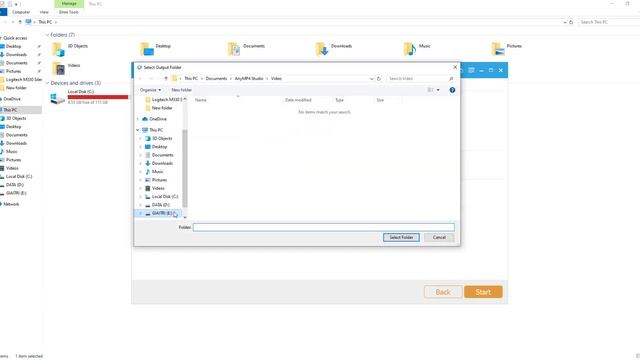The width and height of the screenshot is (640, 360).
Task: Switch to the View ribbon tab
Action: click(x=44, y=12)
